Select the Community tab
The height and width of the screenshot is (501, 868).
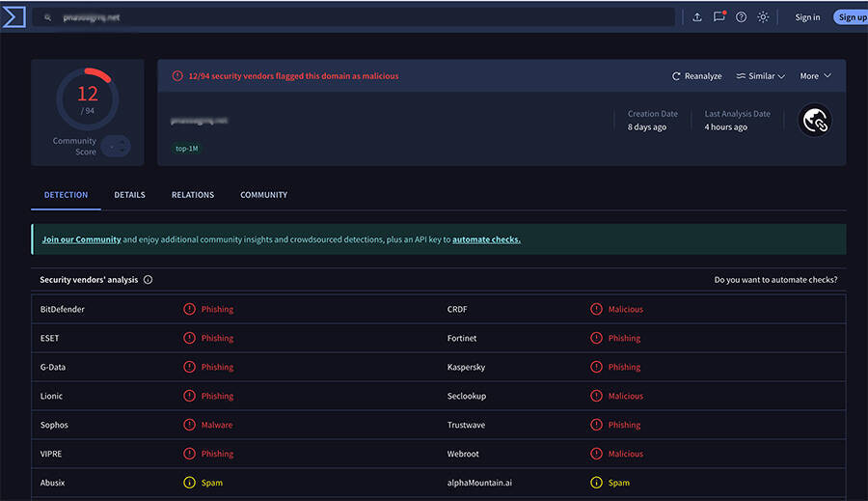coord(263,195)
